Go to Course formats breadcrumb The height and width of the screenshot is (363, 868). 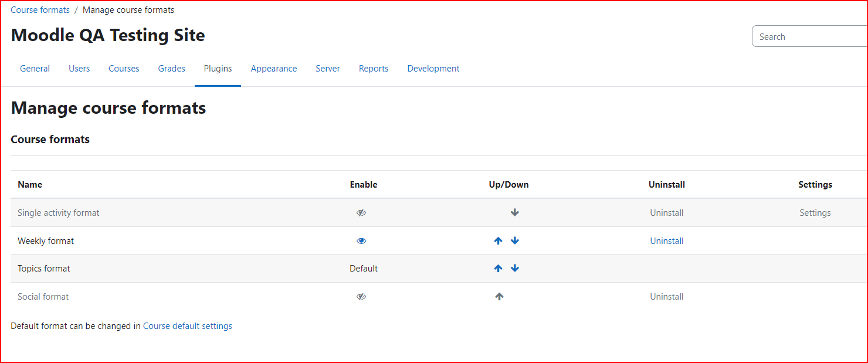40,10
